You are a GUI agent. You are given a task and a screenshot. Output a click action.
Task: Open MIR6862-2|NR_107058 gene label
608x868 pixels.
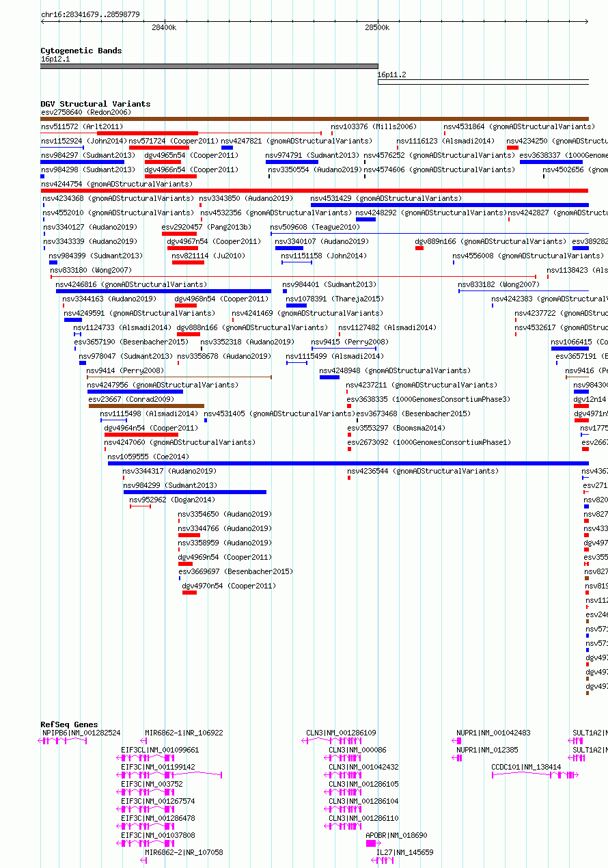pyautogui.click(x=184, y=852)
